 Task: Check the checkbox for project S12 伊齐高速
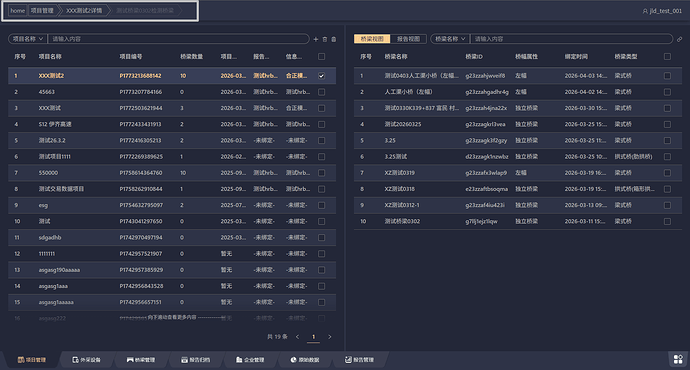point(322,125)
